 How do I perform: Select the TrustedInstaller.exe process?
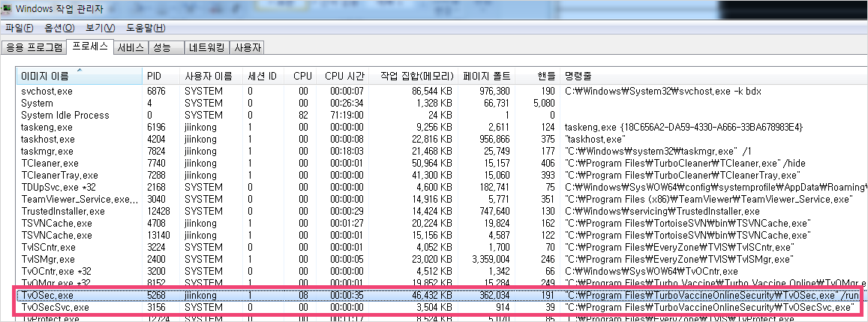pyautogui.click(x=441, y=211)
